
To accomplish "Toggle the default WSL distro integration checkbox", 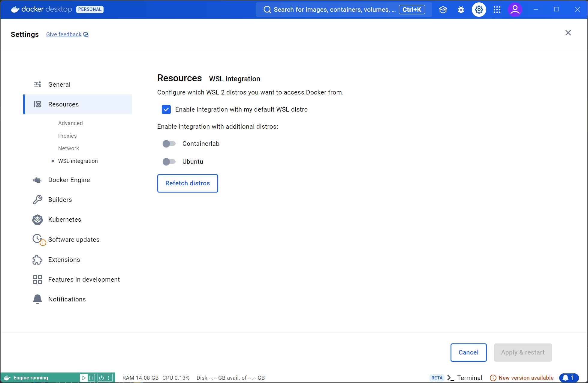I will (x=166, y=109).
